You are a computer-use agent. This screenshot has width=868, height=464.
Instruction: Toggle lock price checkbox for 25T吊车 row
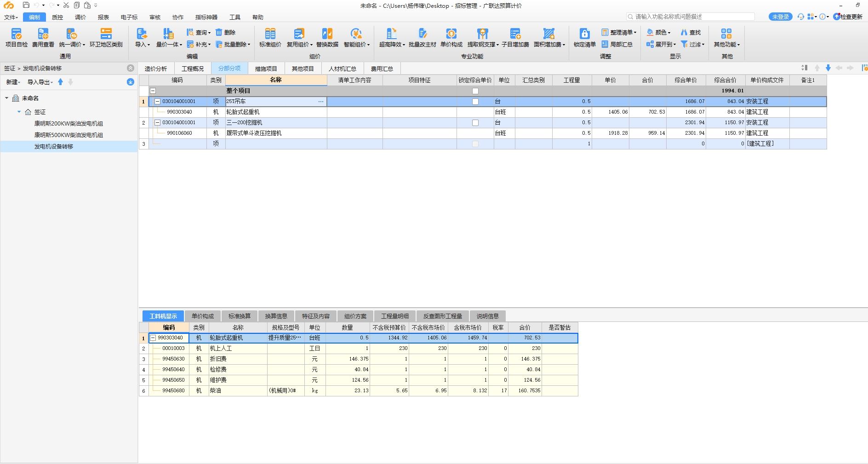pyautogui.click(x=475, y=102)
